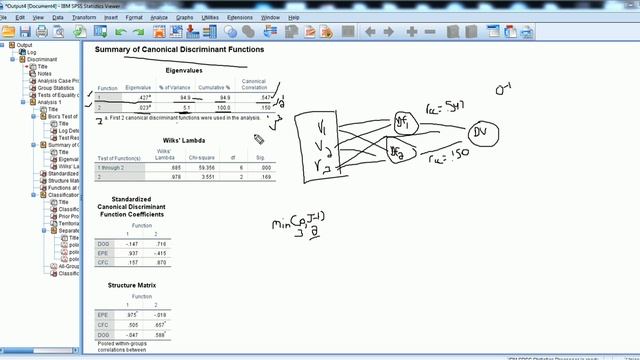Click the Expand plus toolbar icon
This screenshot has width=640, height=360.
point(412,31)
